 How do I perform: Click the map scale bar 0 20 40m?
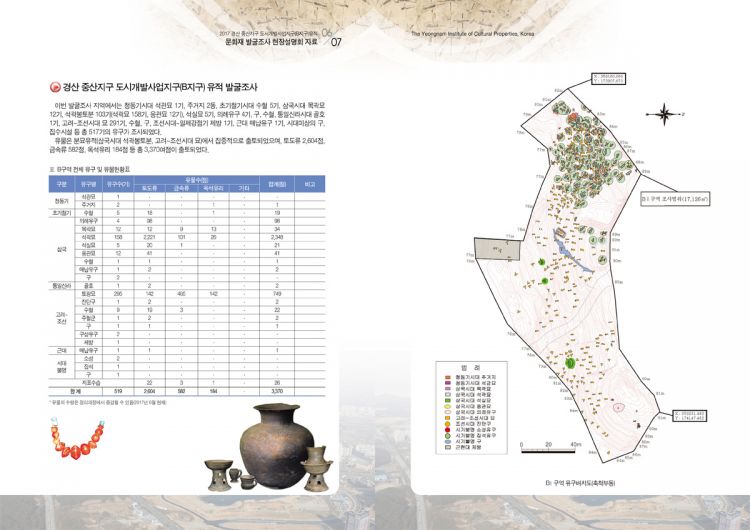[551, 448]
